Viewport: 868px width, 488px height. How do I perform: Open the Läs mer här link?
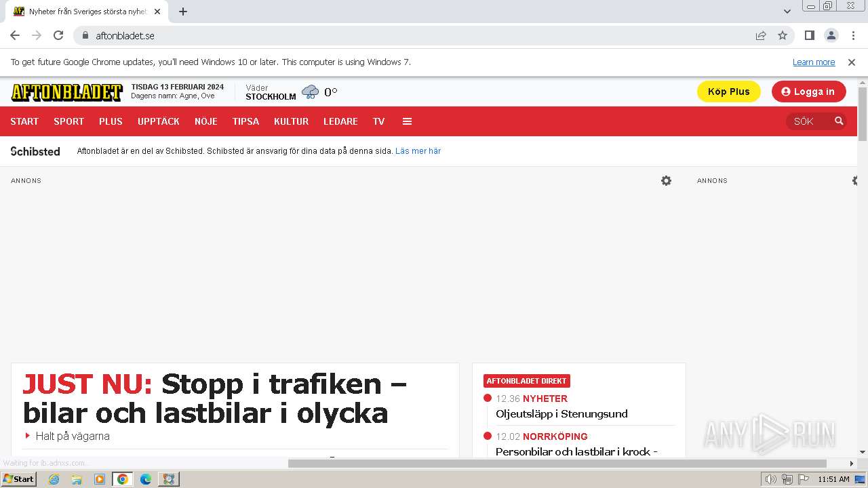click(418, 151)
